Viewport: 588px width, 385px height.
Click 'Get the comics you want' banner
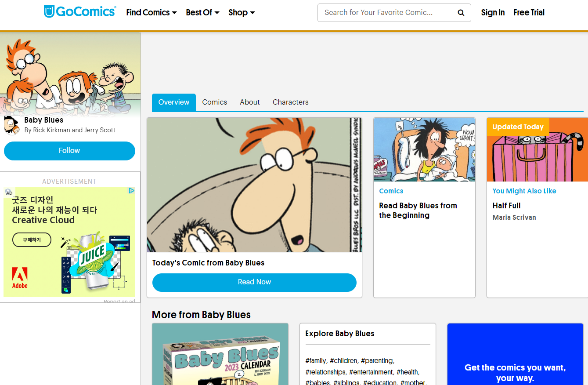click(515, 354)
